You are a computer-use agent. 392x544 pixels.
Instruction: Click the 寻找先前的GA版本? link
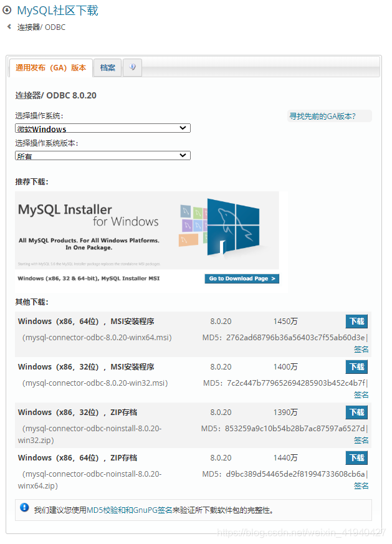pos(323,117)
